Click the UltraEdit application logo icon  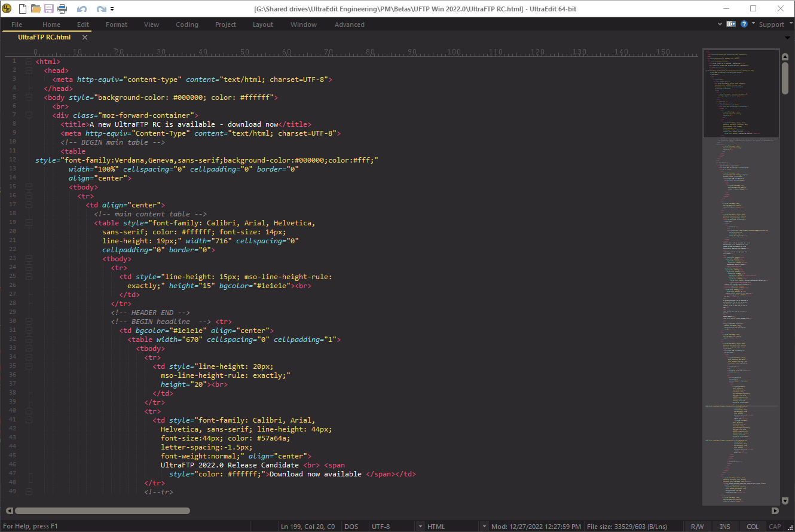(7, 8)
